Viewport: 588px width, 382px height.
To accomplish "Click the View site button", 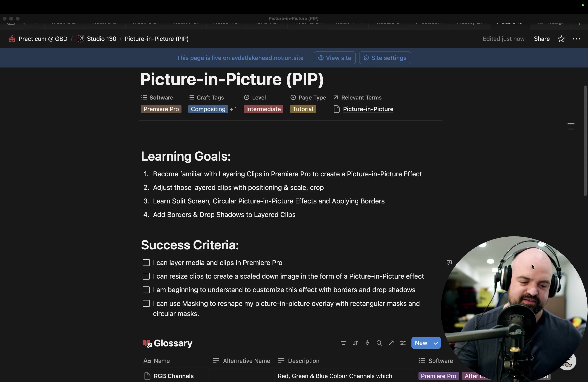I will [x=335, y=58].
